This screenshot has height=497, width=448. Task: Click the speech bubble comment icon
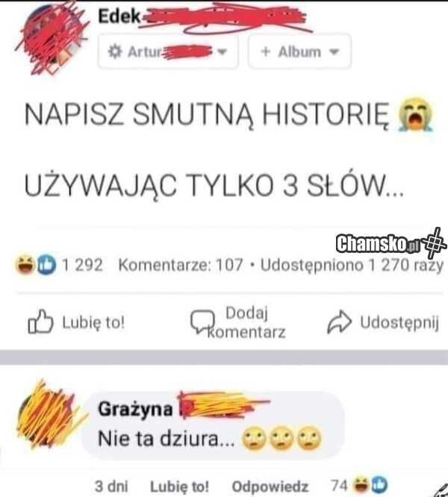(202, 322)
